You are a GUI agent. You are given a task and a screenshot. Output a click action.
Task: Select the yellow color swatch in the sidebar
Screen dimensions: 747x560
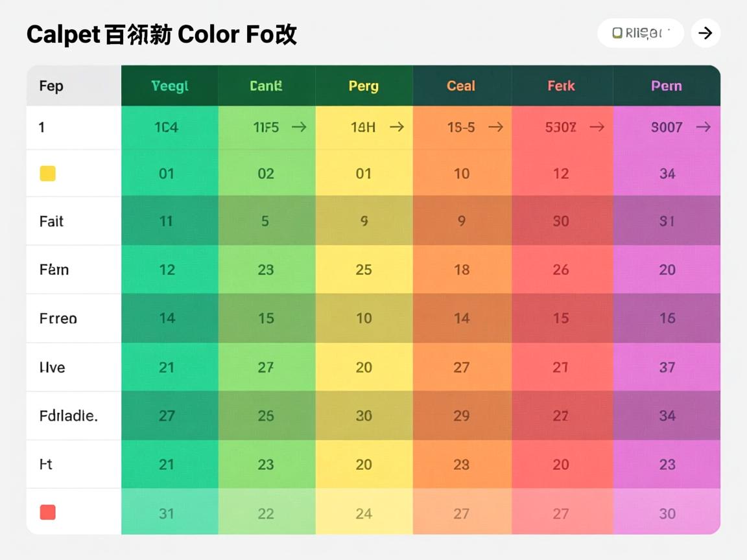[47, 173]
